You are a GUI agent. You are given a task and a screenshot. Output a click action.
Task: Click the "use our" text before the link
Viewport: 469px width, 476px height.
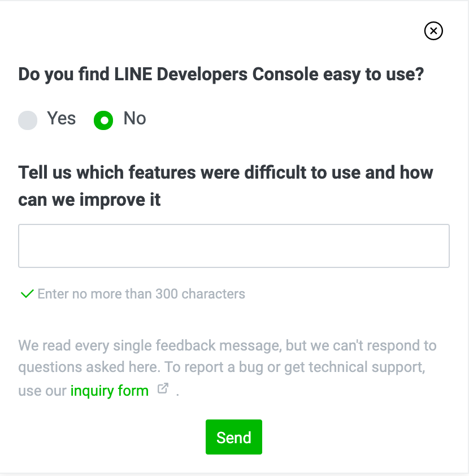coord(42,391)
